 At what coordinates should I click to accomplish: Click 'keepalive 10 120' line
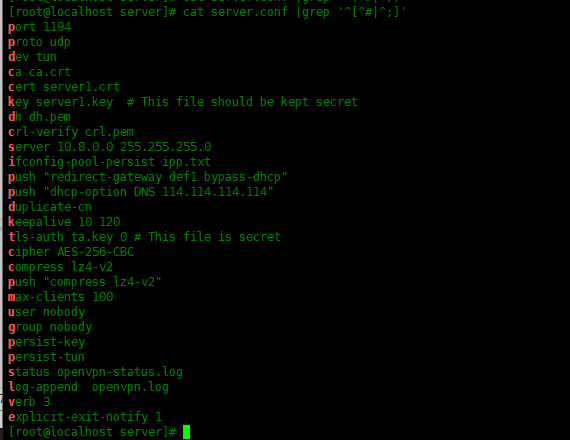[64, 222]
